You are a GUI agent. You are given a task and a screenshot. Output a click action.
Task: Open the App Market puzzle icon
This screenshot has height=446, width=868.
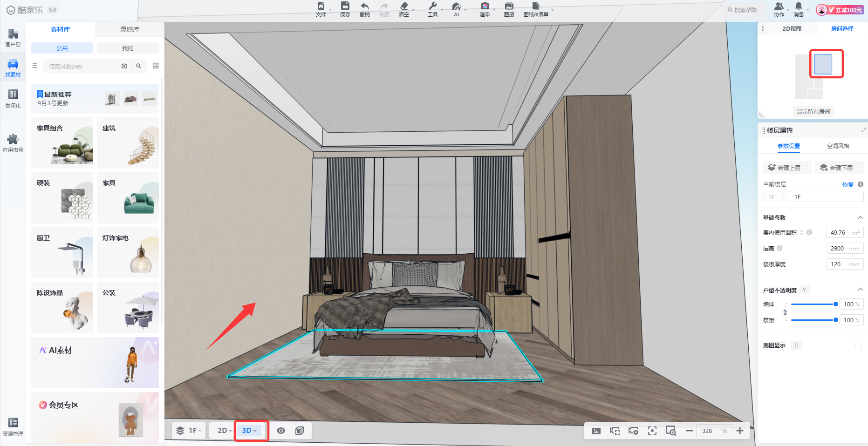13,142
